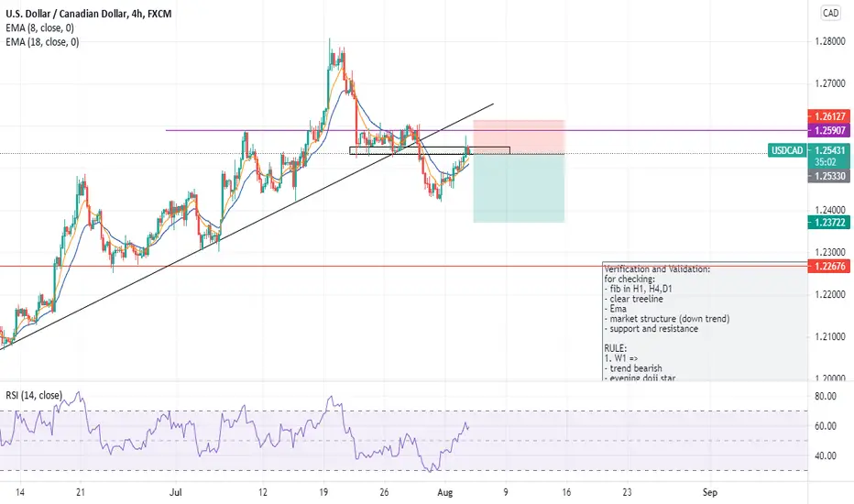Select the black rectangle support zone
854x504 pixels.
click(430, 151)
